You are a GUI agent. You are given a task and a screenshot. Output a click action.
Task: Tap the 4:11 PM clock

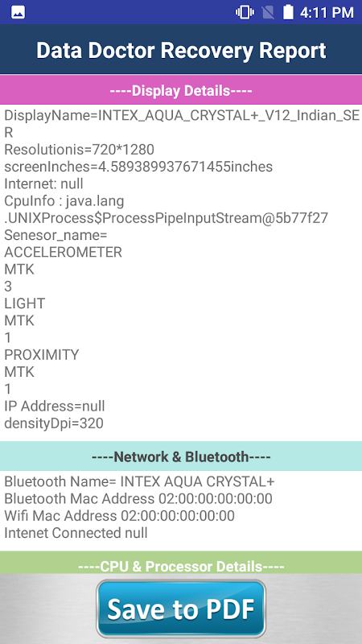tap(327, 13)
